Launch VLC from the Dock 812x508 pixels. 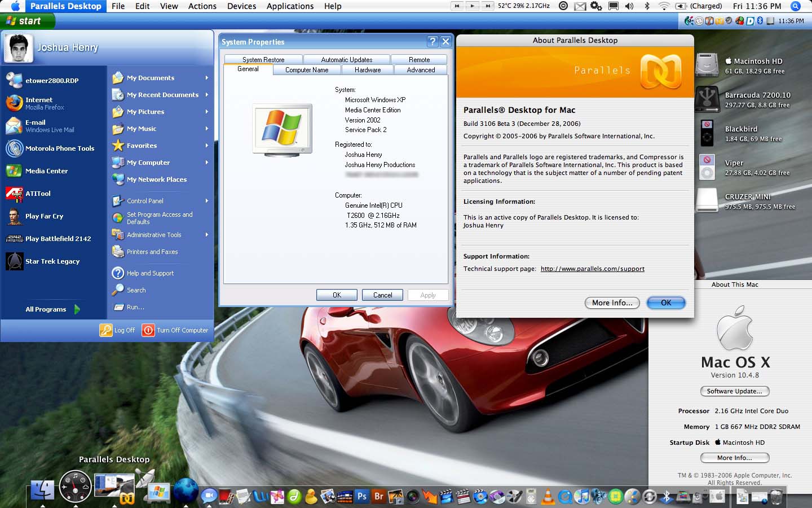pos(547,497)
